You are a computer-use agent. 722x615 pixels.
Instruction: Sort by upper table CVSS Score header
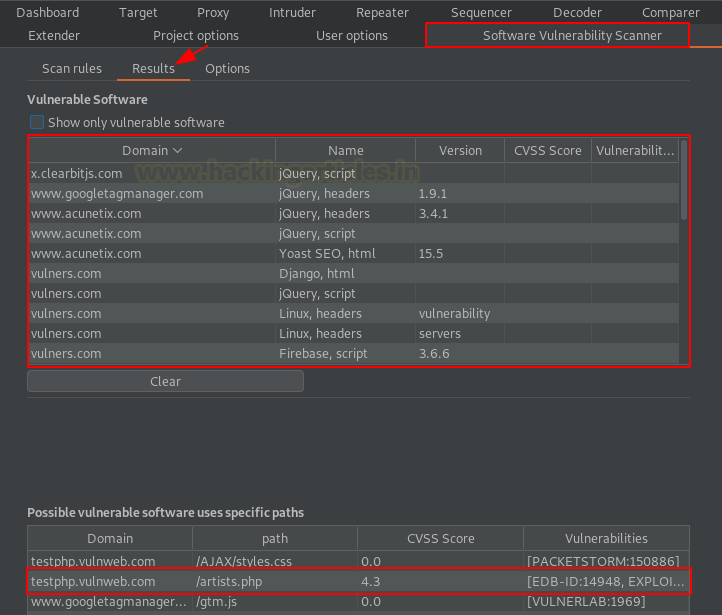pyautogui.click(x=547, y=151)
